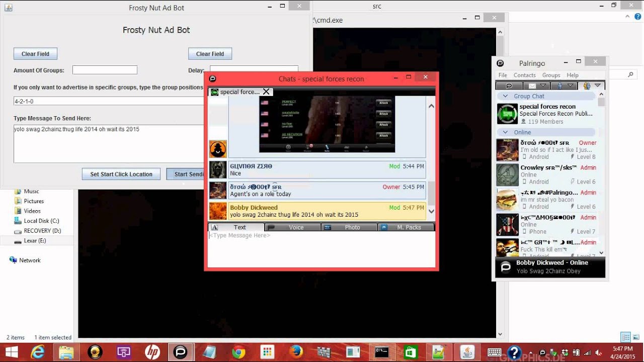
Task: Select Pictures in the Explorer sidebar
Action: point(34,201)
